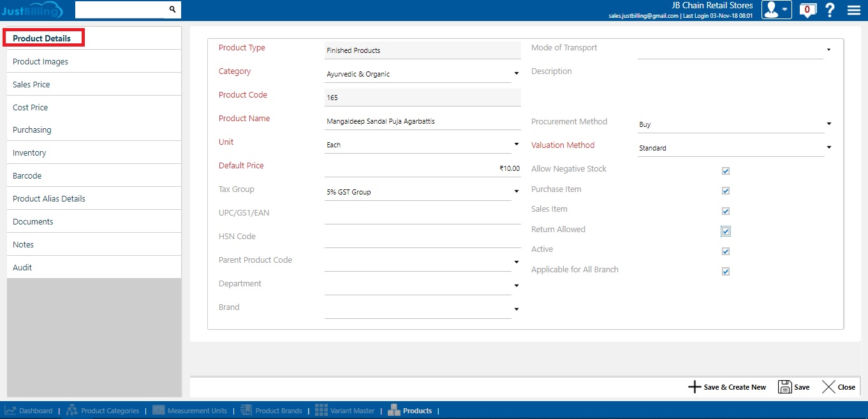Click the Products boxes icon
Screen dimensions: 868x419
point(394,411)
